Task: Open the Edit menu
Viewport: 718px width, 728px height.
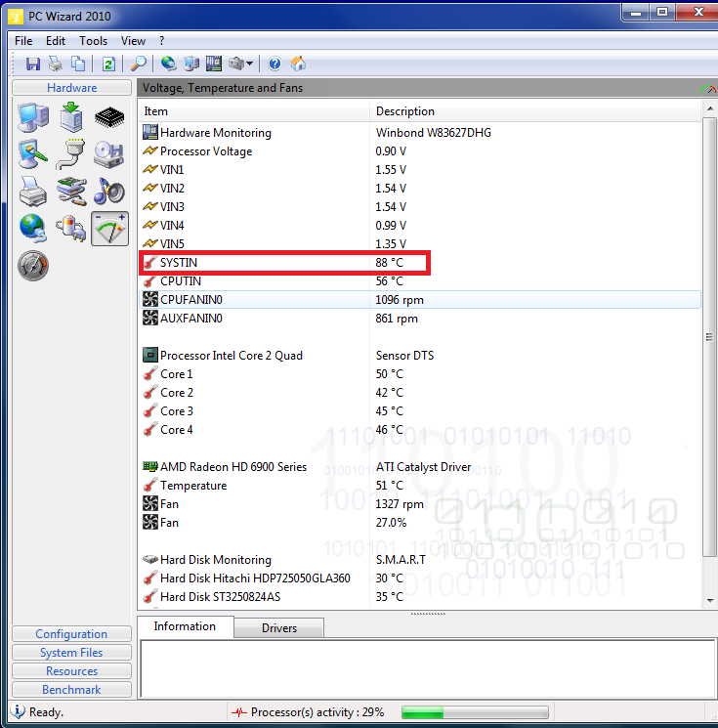Action: tap(56, 41)
